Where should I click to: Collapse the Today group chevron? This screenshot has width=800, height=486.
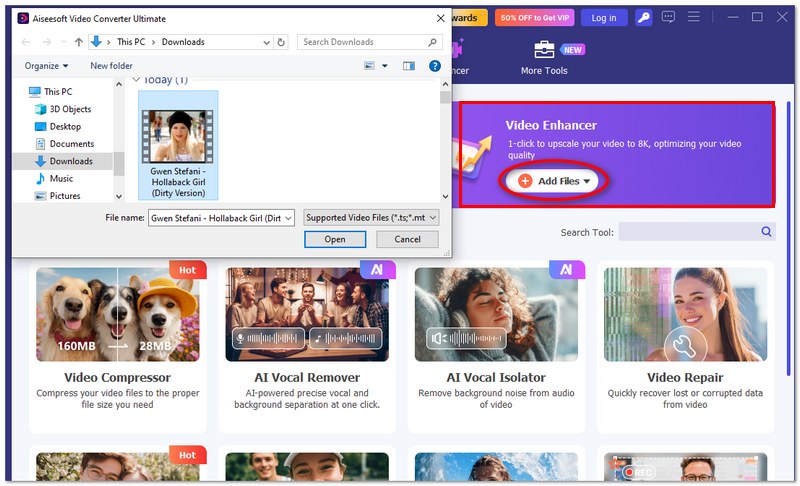(x=136, y=80)
